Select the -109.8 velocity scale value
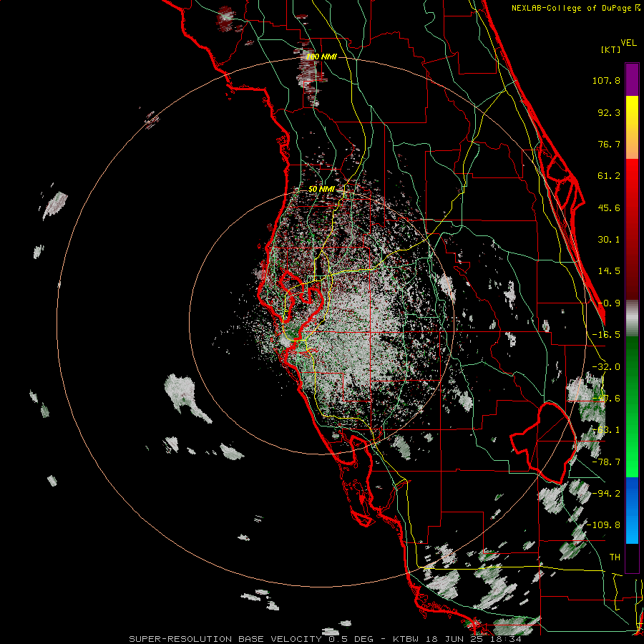The height and width of the screenshot is (644, 644). (603, 525)
